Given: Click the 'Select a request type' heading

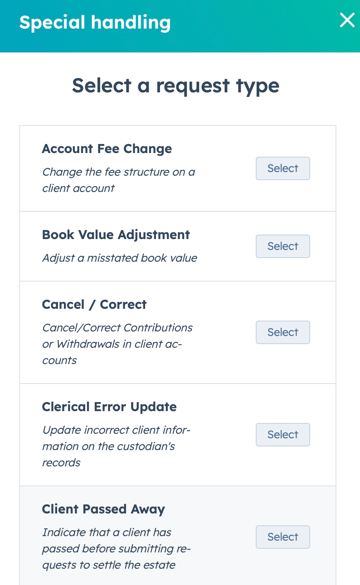Looking at the screenshot, I should click(175, 86).
